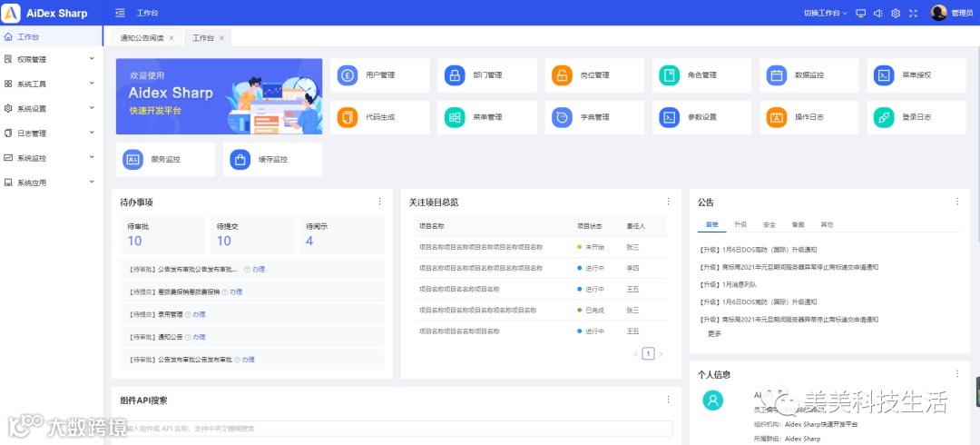Screen dimensions: 980x445
Task: Open 部门管理 lock icon card
Action: pos(487,75)
